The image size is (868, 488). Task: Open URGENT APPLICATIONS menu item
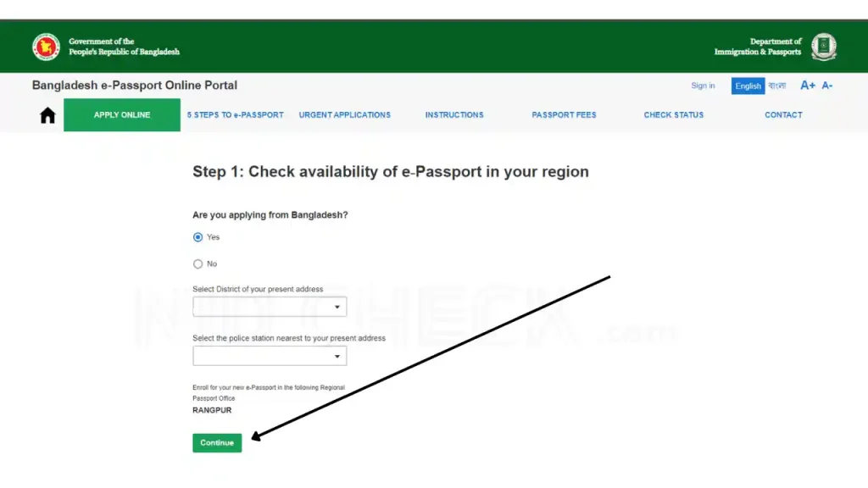pos(345,115)
